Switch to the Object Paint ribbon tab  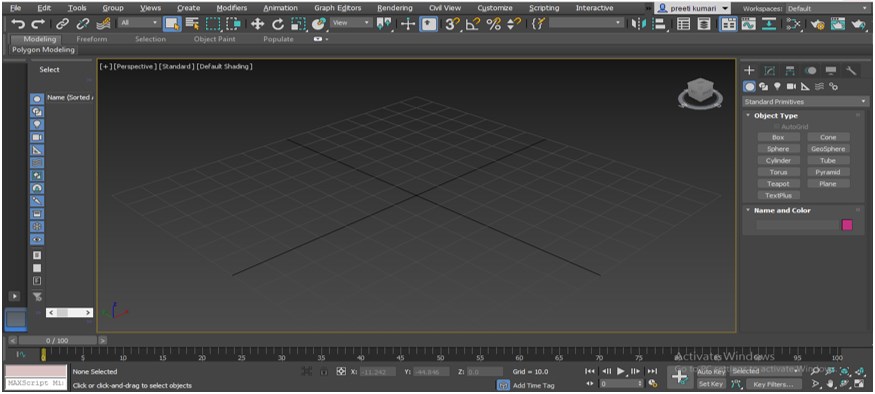pyautogui.click(x=214, y=39)
